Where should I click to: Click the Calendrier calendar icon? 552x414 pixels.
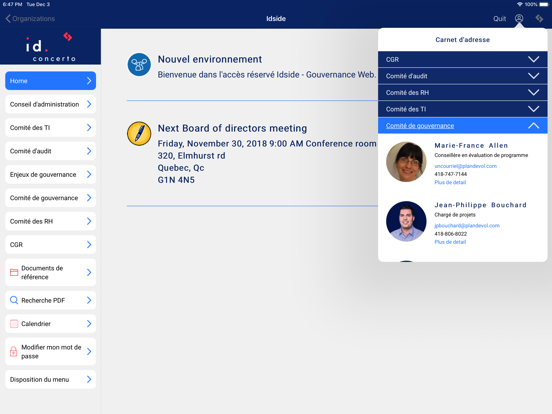point(14,324)
